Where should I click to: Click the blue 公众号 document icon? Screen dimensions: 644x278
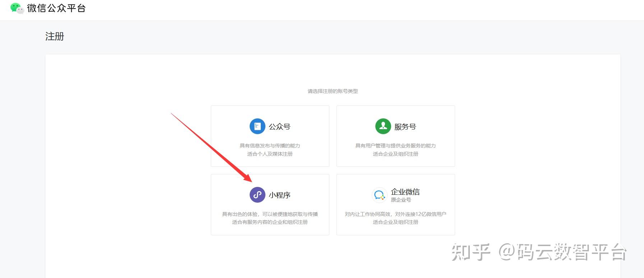coord(258,126)
